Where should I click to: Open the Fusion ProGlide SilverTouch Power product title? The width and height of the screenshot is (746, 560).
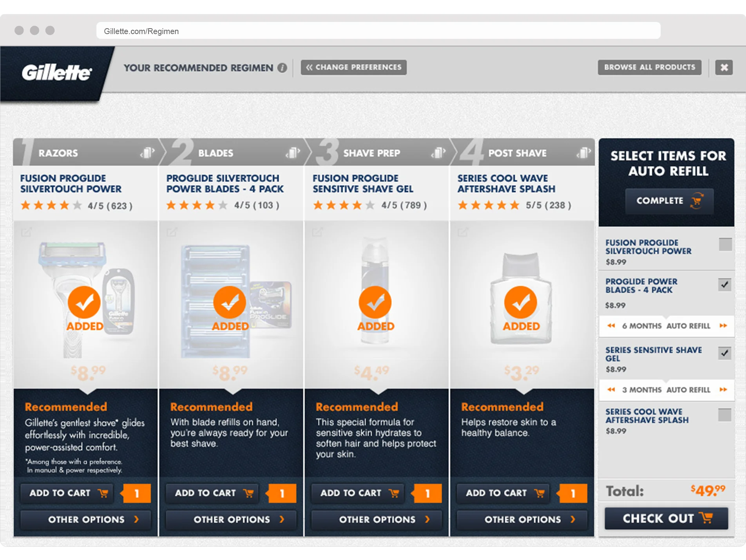pyautogui.click(x=71, y=184)
